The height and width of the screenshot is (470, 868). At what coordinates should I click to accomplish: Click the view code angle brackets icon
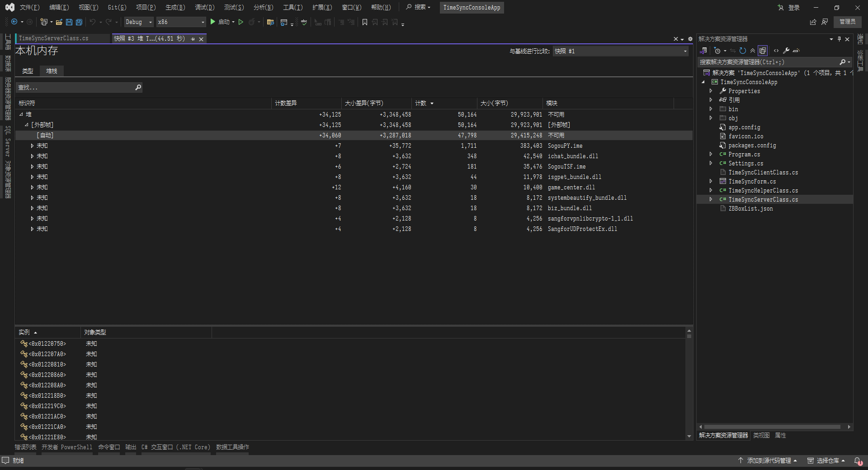776,51
